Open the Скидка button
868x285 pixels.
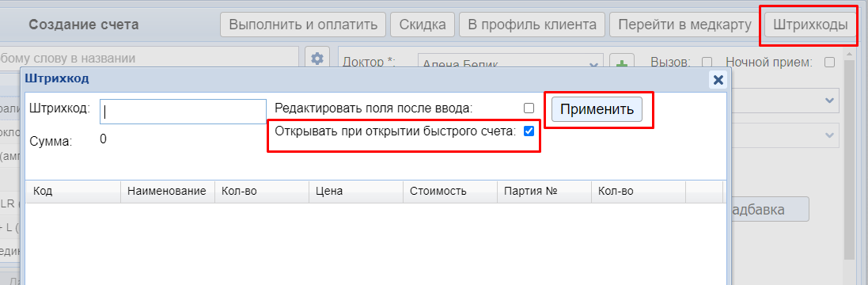(x=423, y=25)
